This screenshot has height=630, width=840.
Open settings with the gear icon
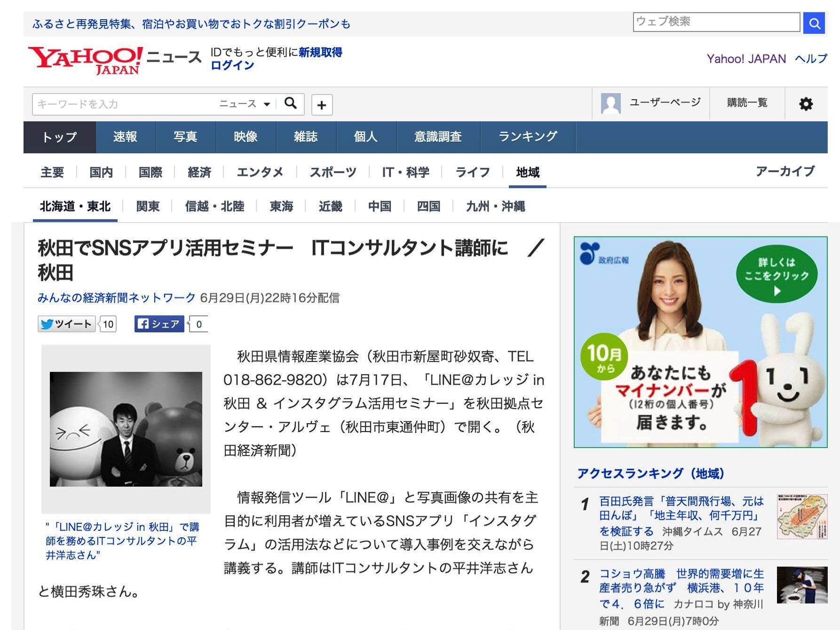coord(806,104)
